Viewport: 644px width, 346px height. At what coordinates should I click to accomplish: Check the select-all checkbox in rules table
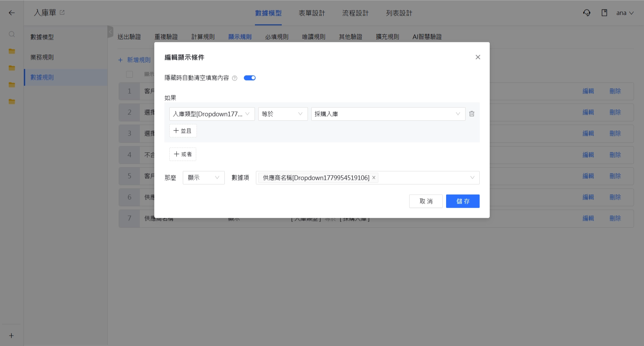pyautogui.click(x=129, y=74)
